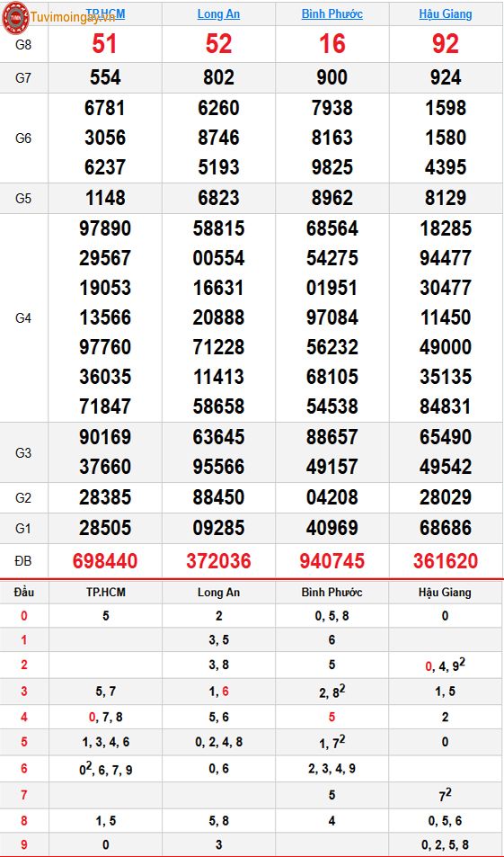The height and width of the screenshot is (857, 504).
Task: Select the G8 prize 92 for Hậu Giang
Action: (x=446, y=44)
